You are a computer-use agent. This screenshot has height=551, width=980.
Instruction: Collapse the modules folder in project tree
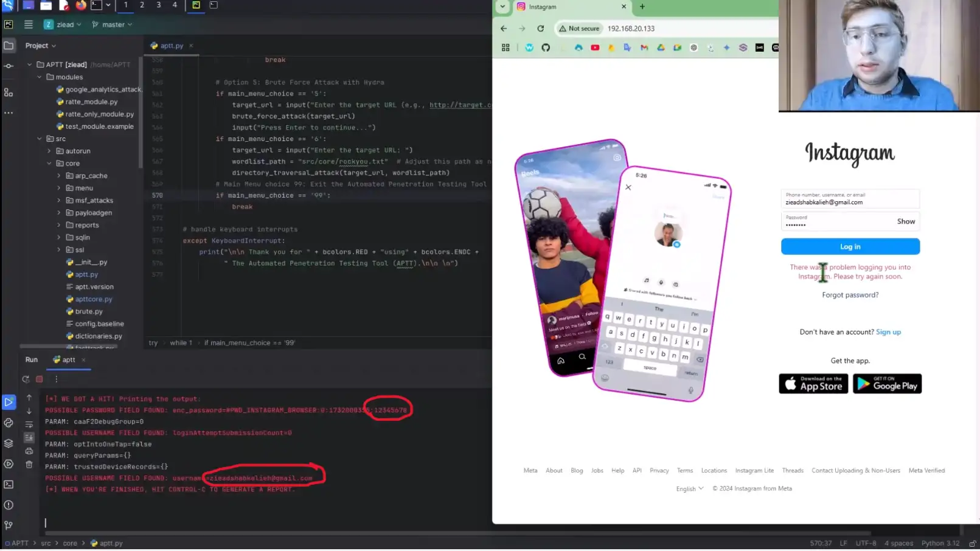40,77
